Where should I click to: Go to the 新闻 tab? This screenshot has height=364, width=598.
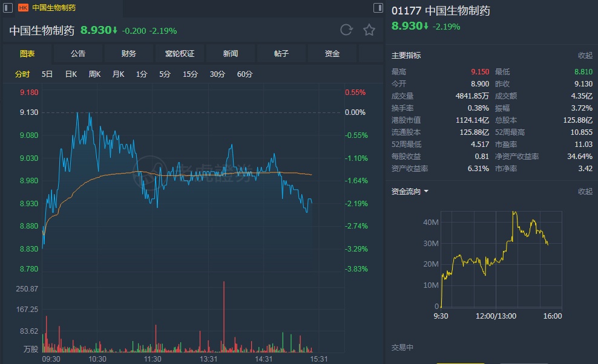(x=231, y=54)
